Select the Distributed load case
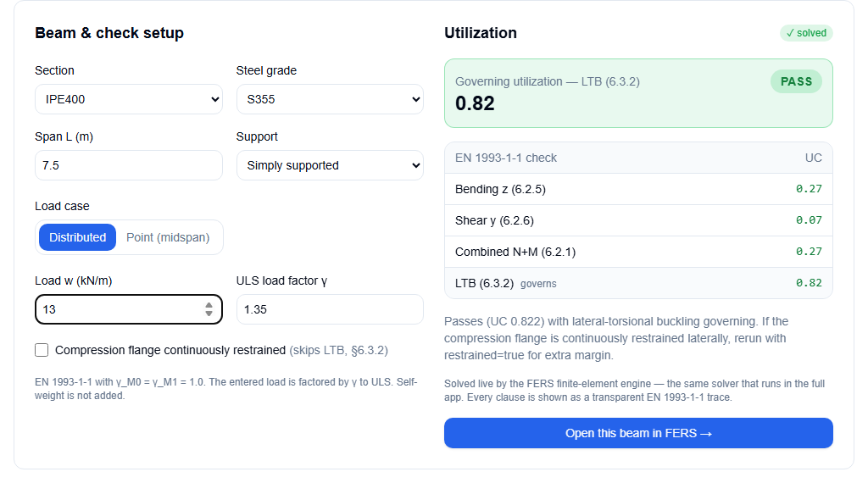868x483 pixels. click(77, 237)
